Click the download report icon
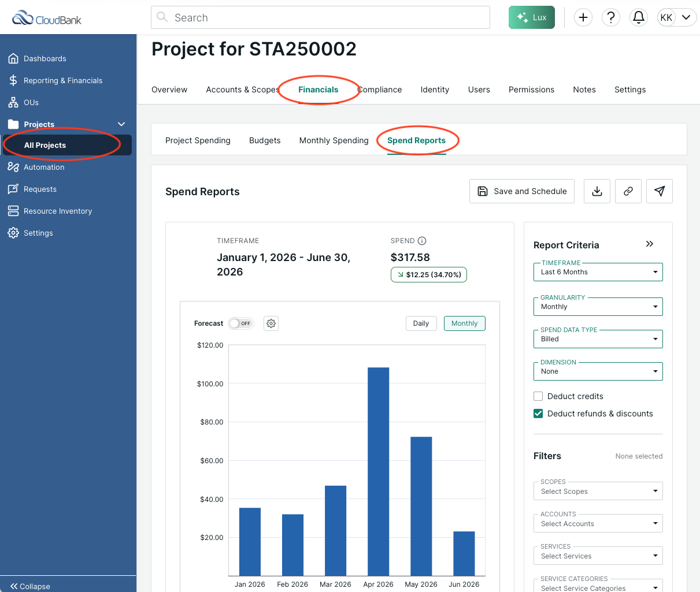 pyautogui.click(x=597, y=191)
